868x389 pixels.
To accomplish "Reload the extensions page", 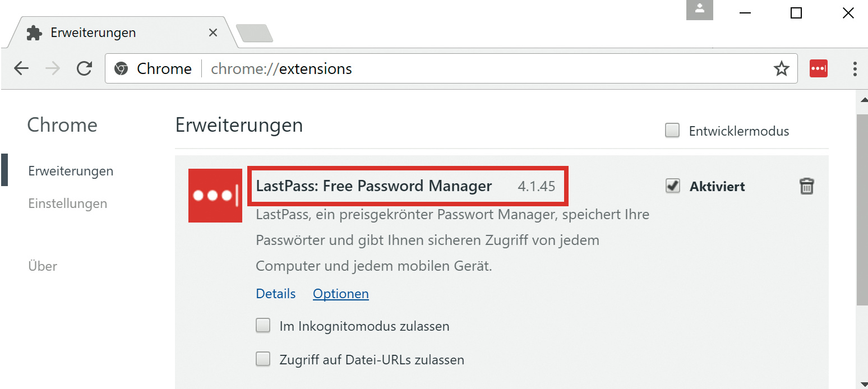I will [x=85, y=69].
